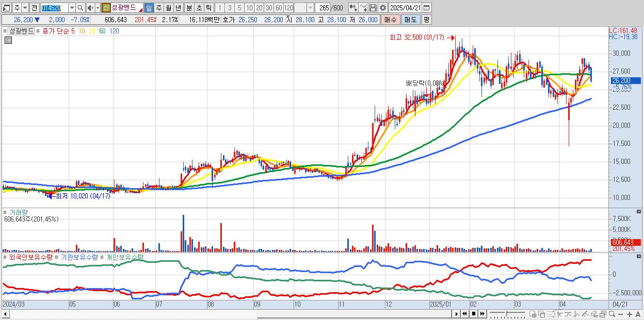Toggle volume panel options square at right
Screen dimensions: 644x320
[640, 211]
